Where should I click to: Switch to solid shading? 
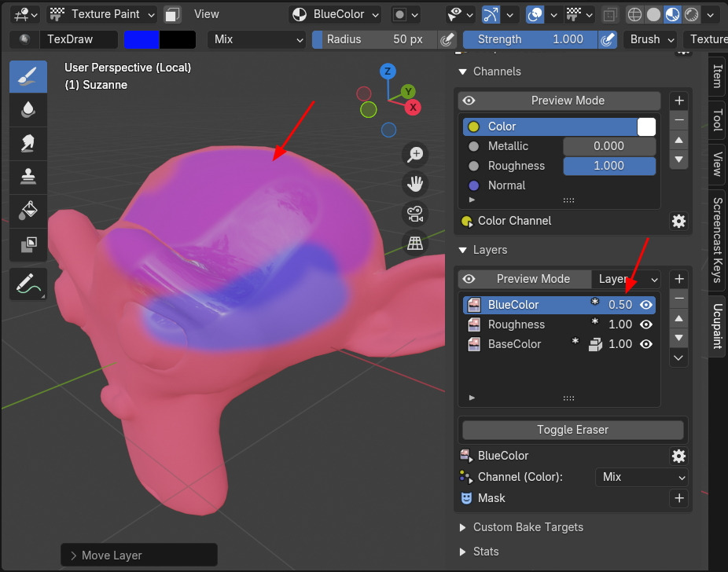point(653,14)
